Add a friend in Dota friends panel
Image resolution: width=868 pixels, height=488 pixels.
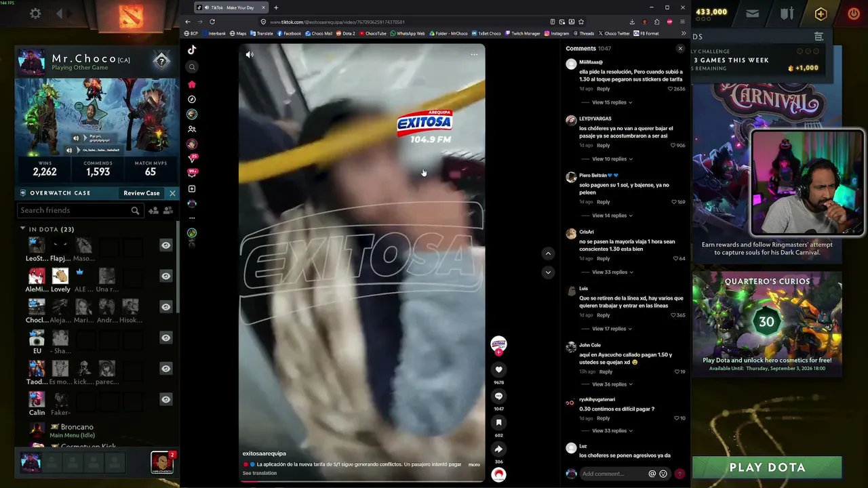coord(153,211)
